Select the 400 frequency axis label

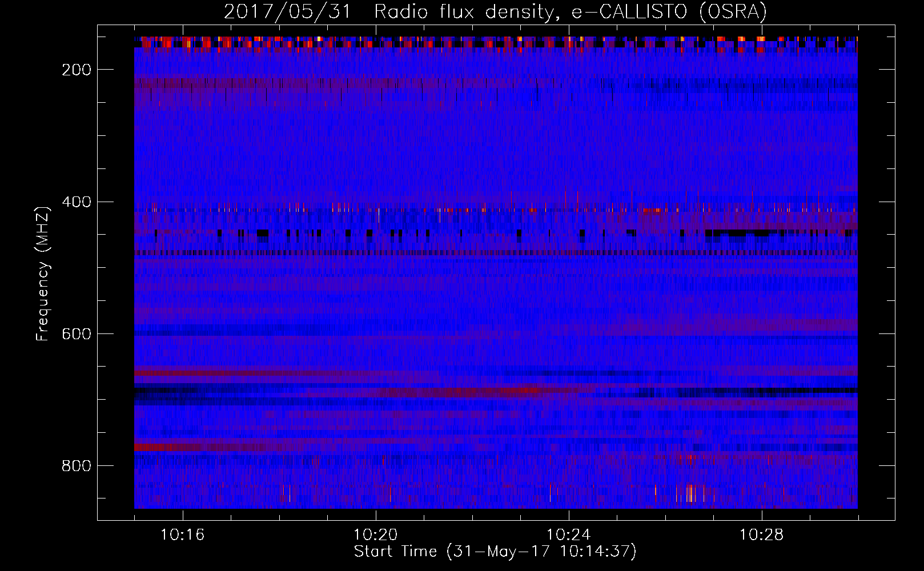click(x=77, y=202)
